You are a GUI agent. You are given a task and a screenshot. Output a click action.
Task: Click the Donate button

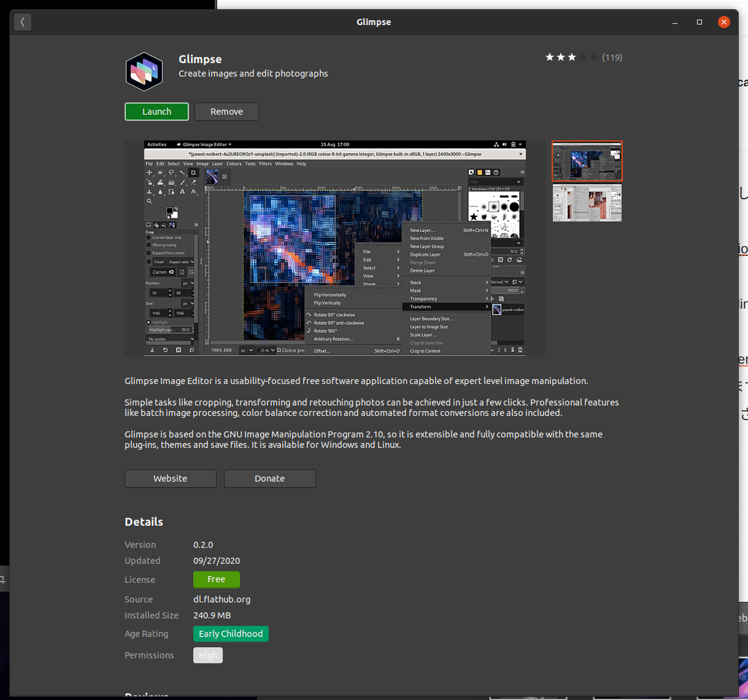(x=269, y=478)
